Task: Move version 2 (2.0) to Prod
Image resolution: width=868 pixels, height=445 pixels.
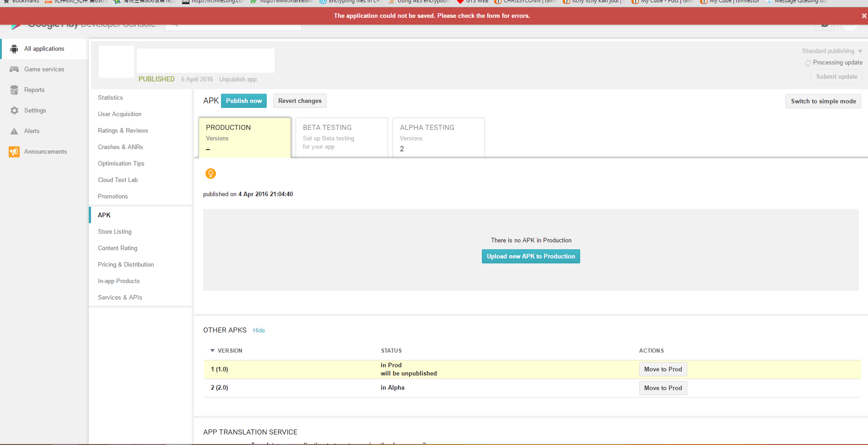Action: 663,388
